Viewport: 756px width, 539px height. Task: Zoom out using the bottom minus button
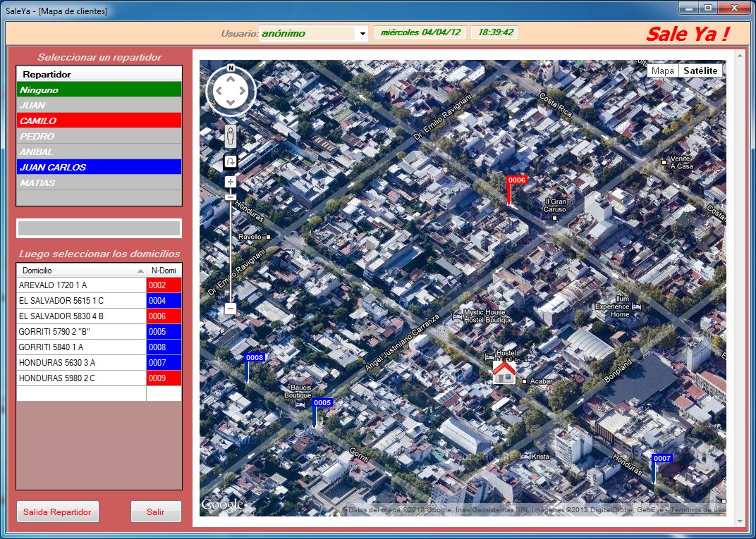pyautogui.click(x=231, y=309)
